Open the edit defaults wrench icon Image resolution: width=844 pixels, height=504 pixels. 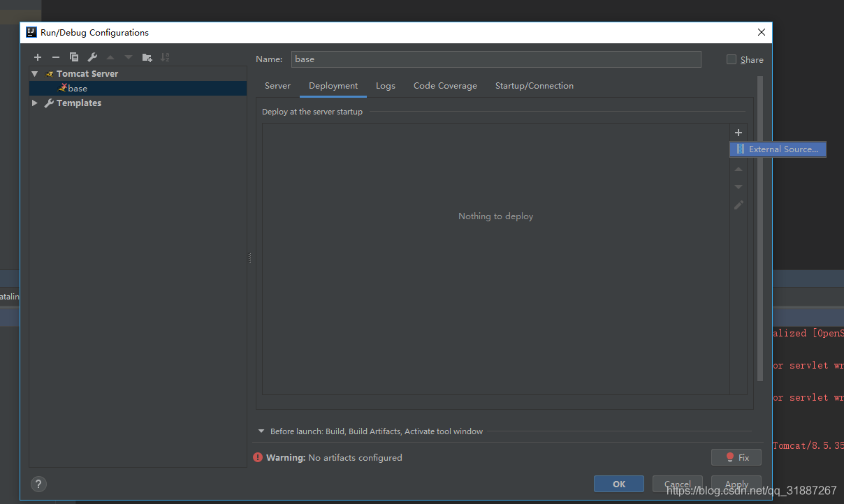(x=92, y=57)
